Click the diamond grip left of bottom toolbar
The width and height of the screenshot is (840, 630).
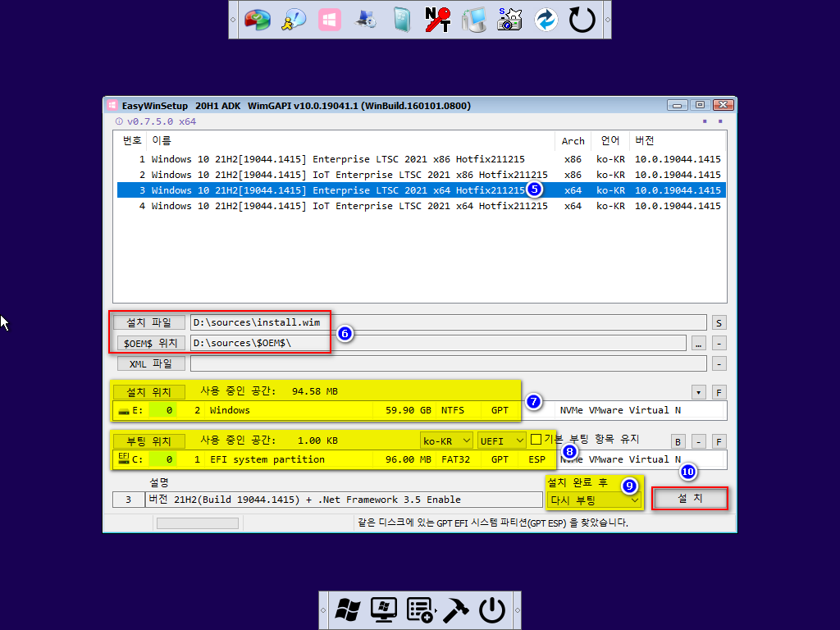click(x=323, y=609)
